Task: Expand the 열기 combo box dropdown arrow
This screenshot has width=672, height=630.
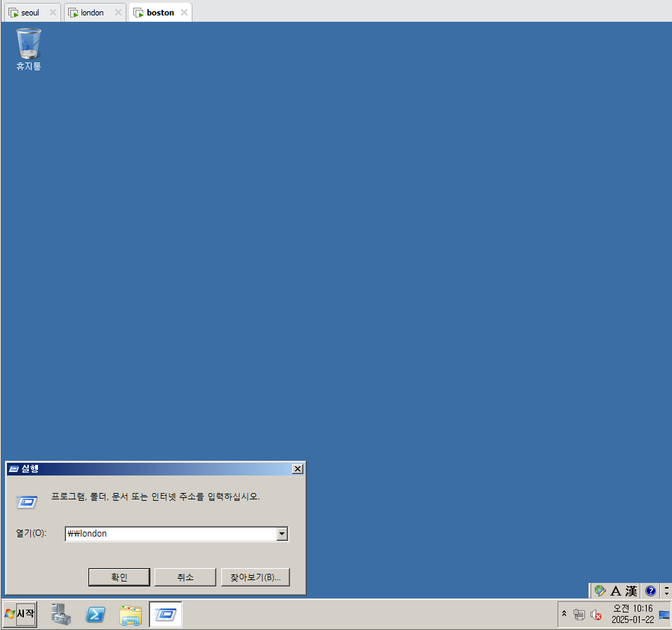Action: point(282,534)
